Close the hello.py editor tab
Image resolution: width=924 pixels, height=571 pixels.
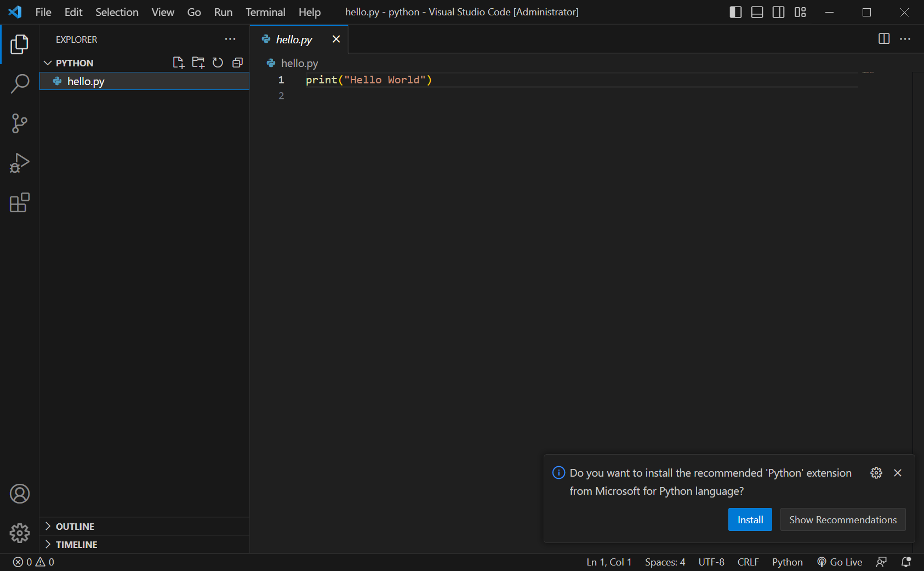click(x=336, y=39)
